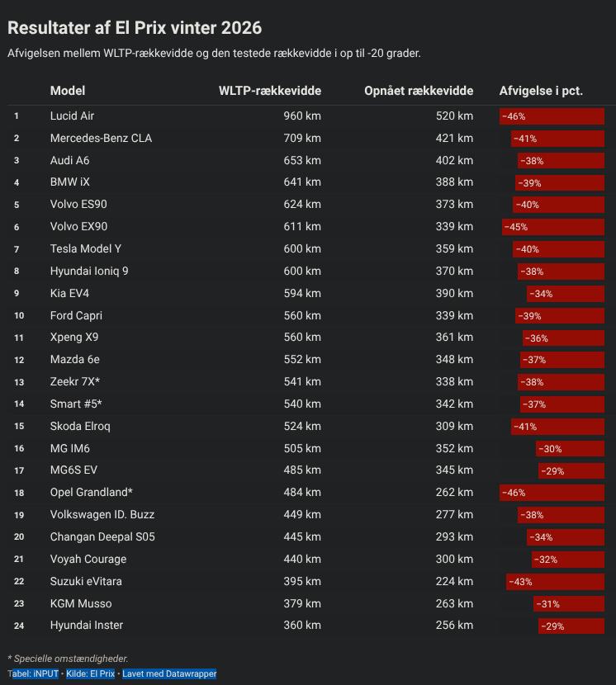Click the chart title Resultater af El Prix
The width and height of the screenshot is (616, 685).
pyautogui.click(x=135, y=28)
